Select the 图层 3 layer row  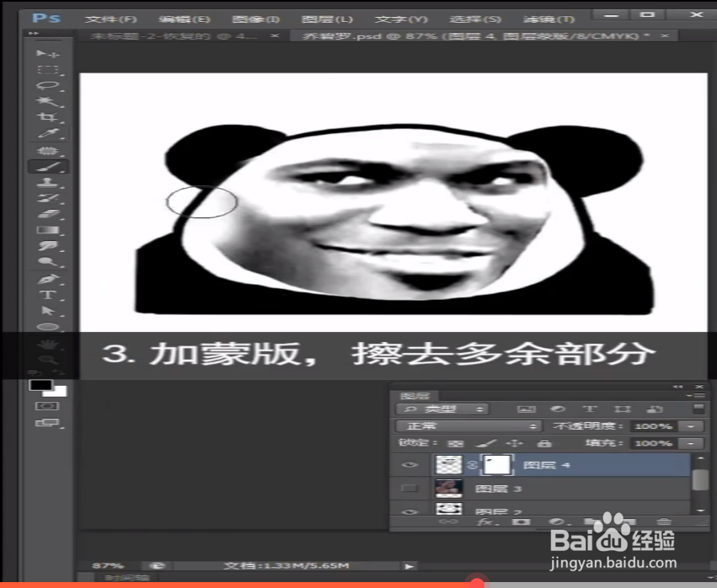[539, 489]
